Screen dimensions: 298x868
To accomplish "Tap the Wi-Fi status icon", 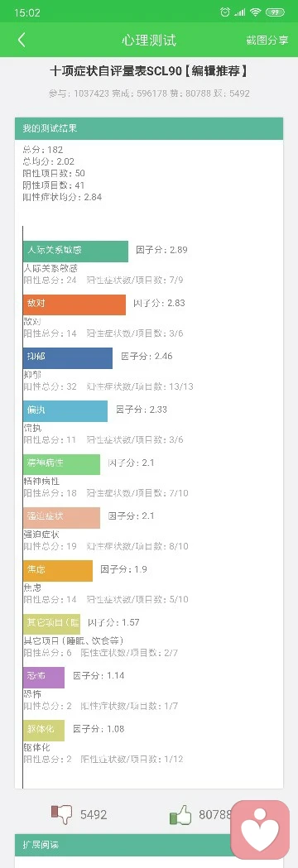I will [x=255, y=12].
